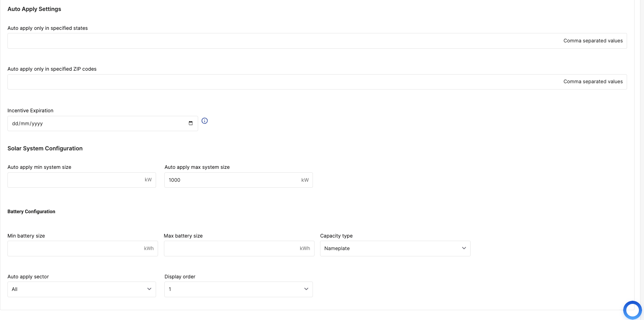Click into the specified ZIP codes field

pyautogui.click(x=317, y=82)
